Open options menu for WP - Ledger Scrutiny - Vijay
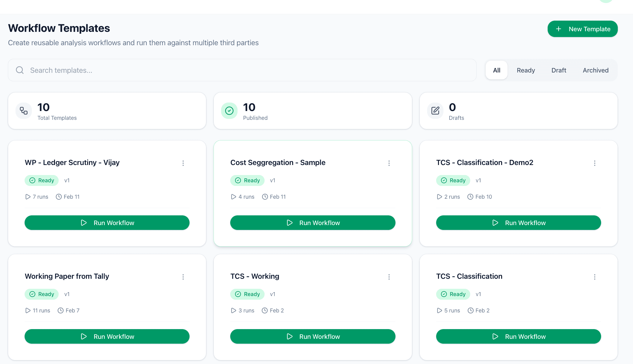This screenshot has width=633, height=364. click(183, 163)
